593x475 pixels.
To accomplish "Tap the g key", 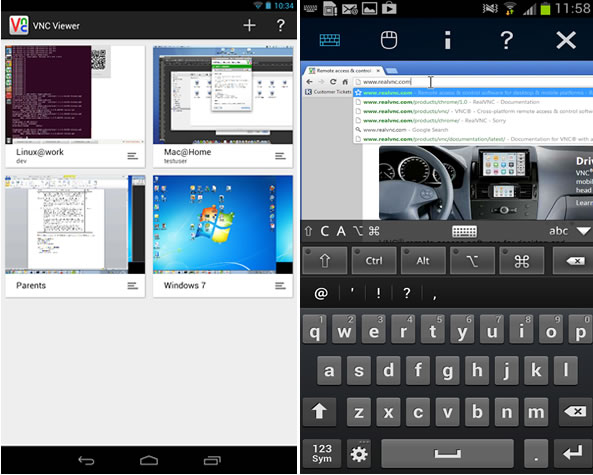I will (448, 370).
